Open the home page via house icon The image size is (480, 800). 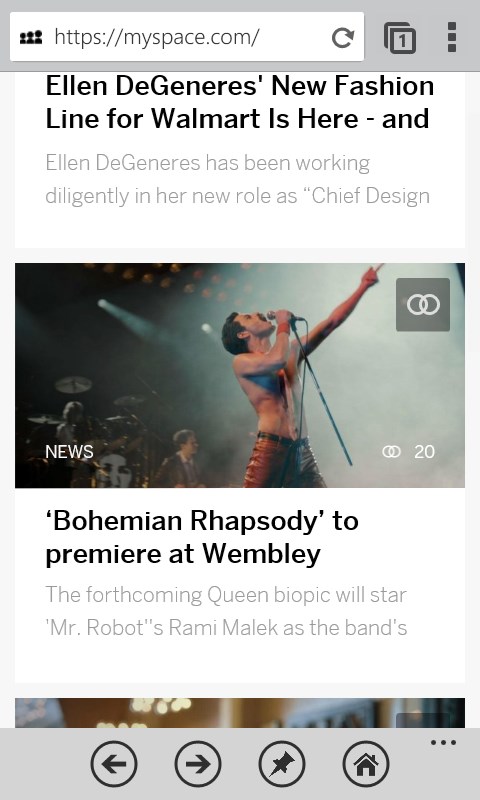point(366,764)
